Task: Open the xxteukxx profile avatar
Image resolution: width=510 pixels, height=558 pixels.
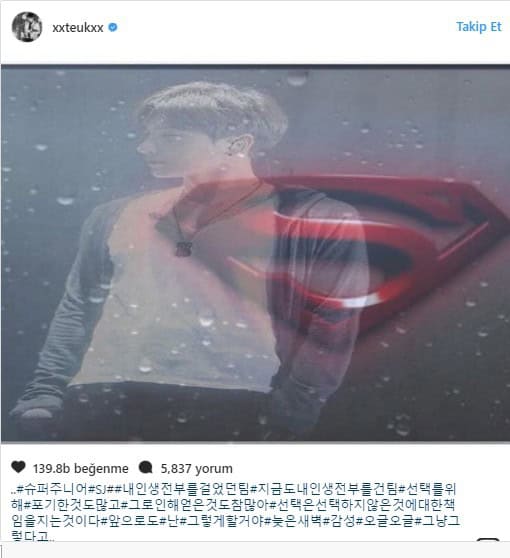Action: click(x=27, y=27)
